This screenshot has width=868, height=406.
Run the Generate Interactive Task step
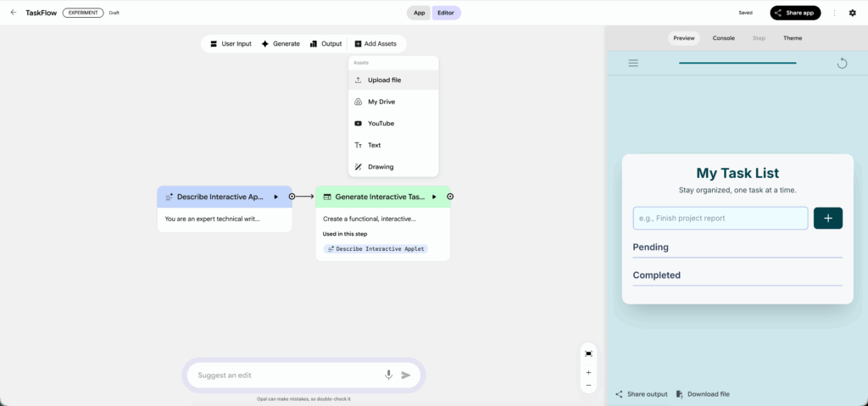tap(434, 197)
